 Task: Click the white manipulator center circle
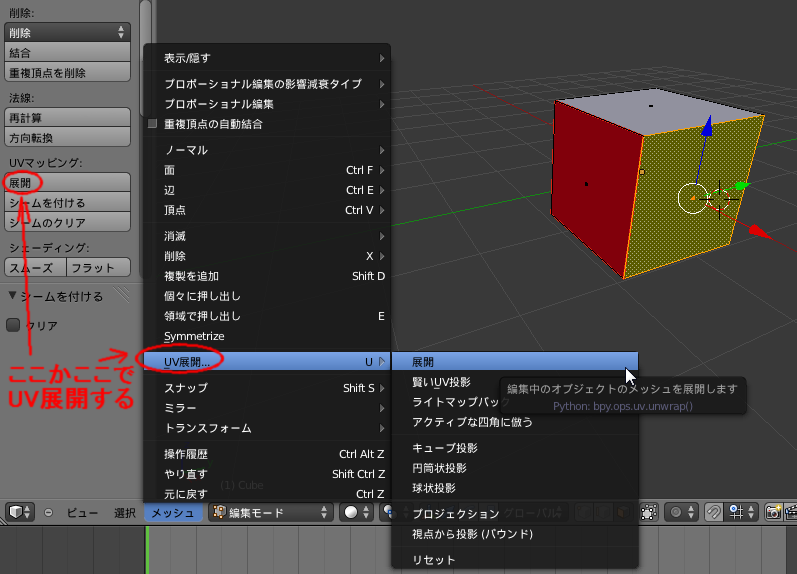[692, 198]
